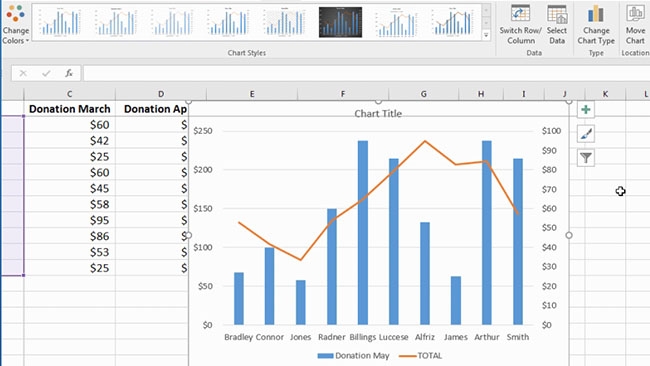Click the Donation March header cell
The width and height of the screenshot is (650, 366).
[70, 109]
